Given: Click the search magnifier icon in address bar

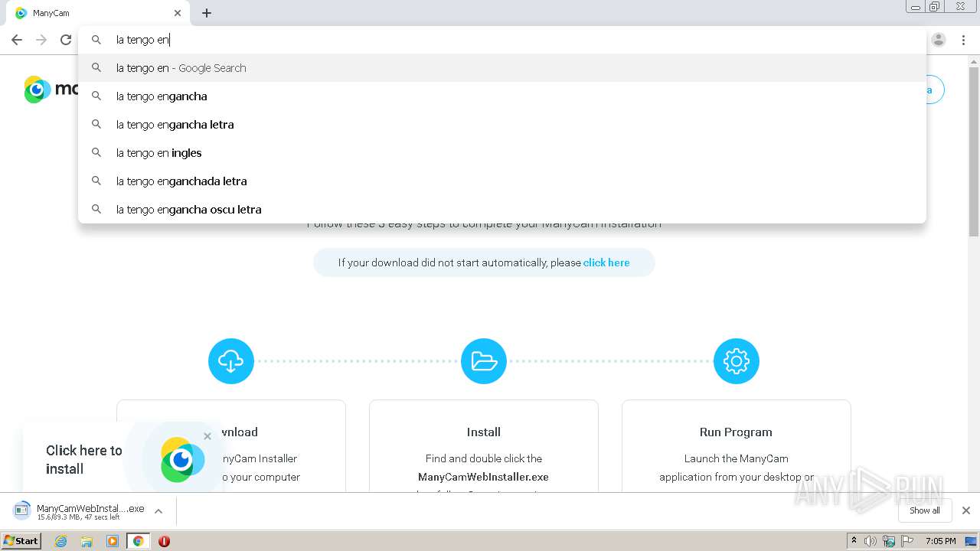Looking at the screenshot, I should (96, 40).
